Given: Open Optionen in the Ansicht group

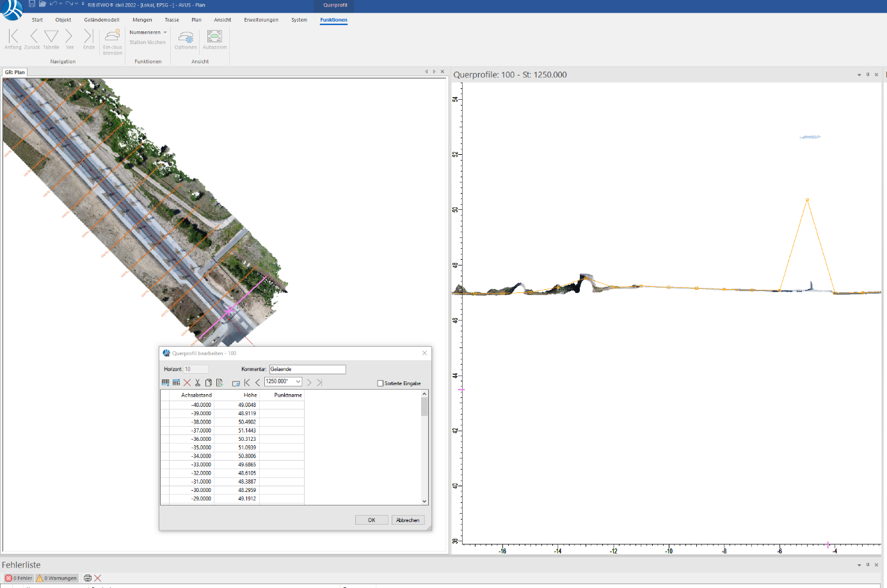Looking at the screenshot, I should (x=186, y=38).
